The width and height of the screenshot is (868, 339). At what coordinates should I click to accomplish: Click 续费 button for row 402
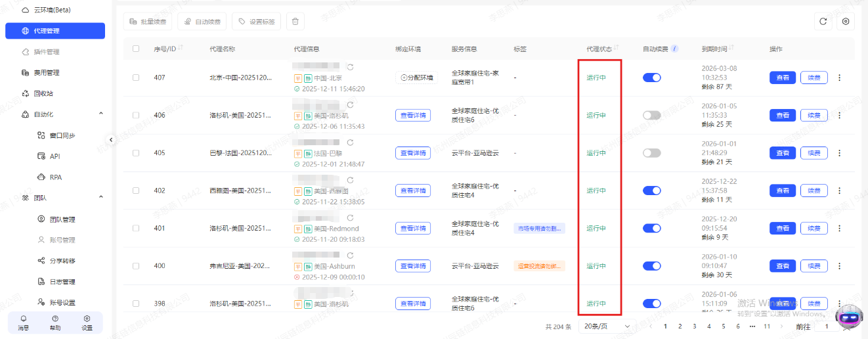814,191
